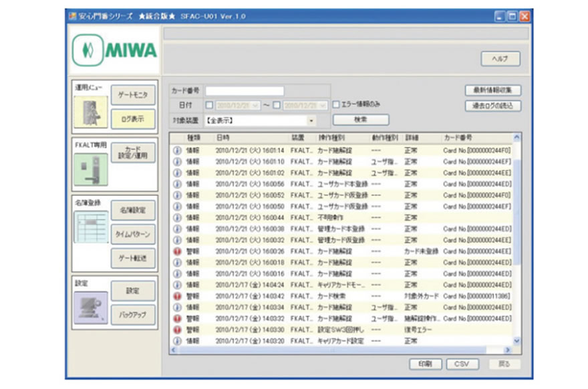Viewport: 588px width, 389px height.
Task: Select 対象外カード detail cell
Action: (x=421, y=296)
